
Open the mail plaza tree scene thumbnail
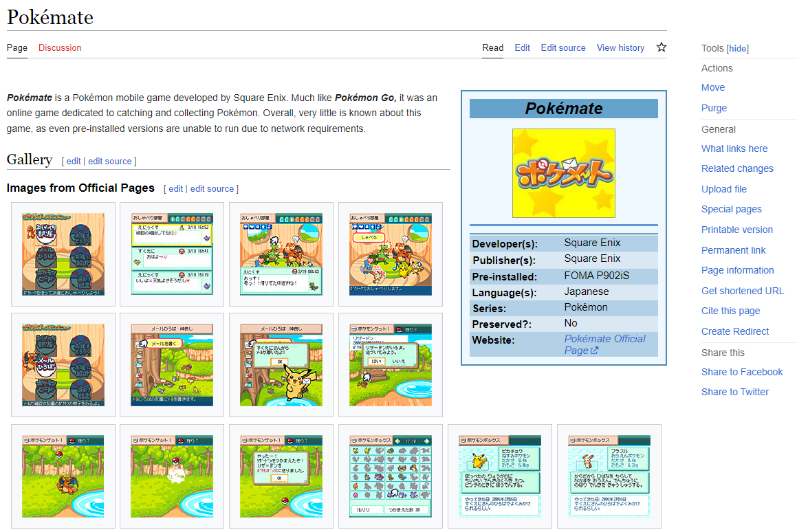pos(172,365)
